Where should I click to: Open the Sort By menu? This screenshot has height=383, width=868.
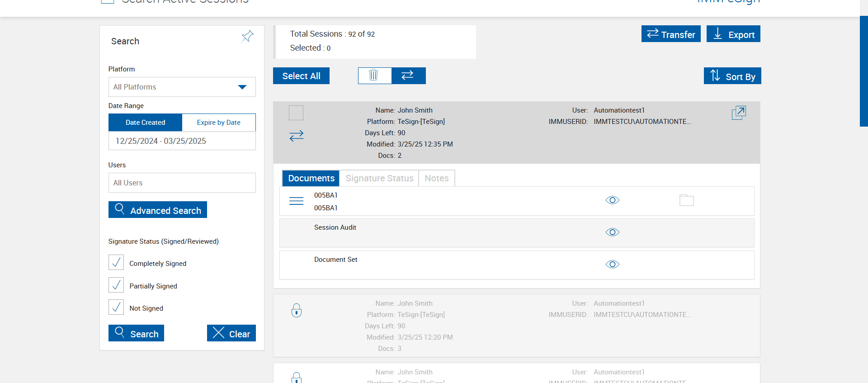tap(732, 76)
